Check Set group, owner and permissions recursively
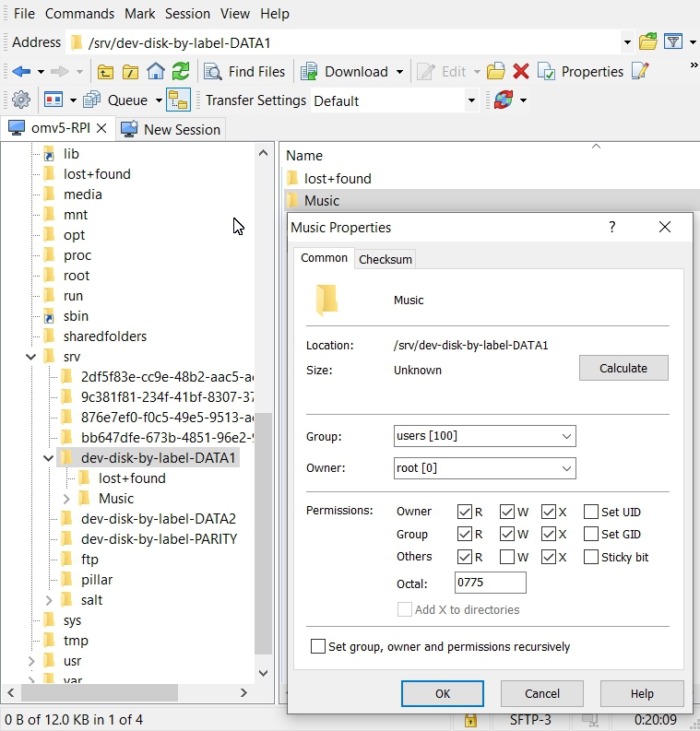The width and height of the screenshot is (700, 731). [x=318, y=647]
